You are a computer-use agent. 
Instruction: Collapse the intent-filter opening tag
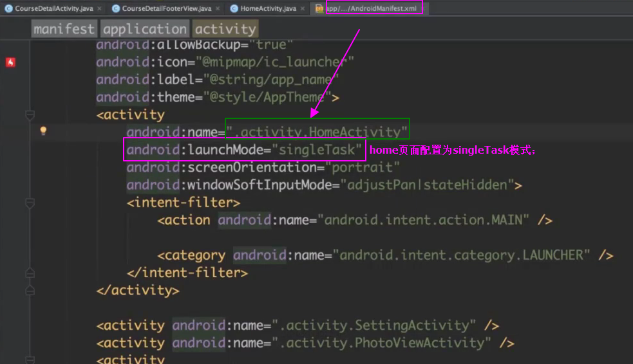(x=30, y=203)
